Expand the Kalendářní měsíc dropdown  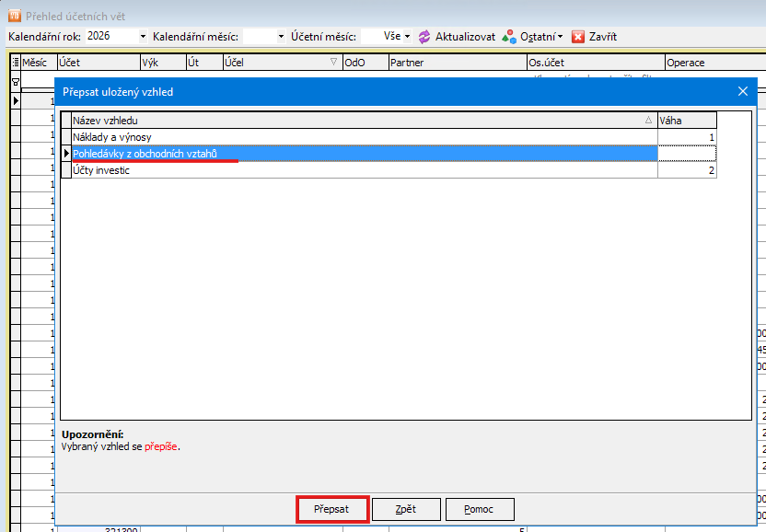[x=280, y=37]
